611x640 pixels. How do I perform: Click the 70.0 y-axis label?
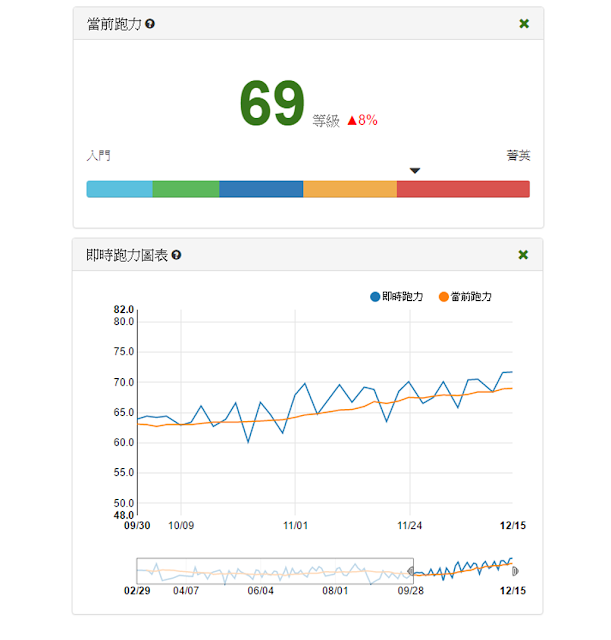coord(124,382)
